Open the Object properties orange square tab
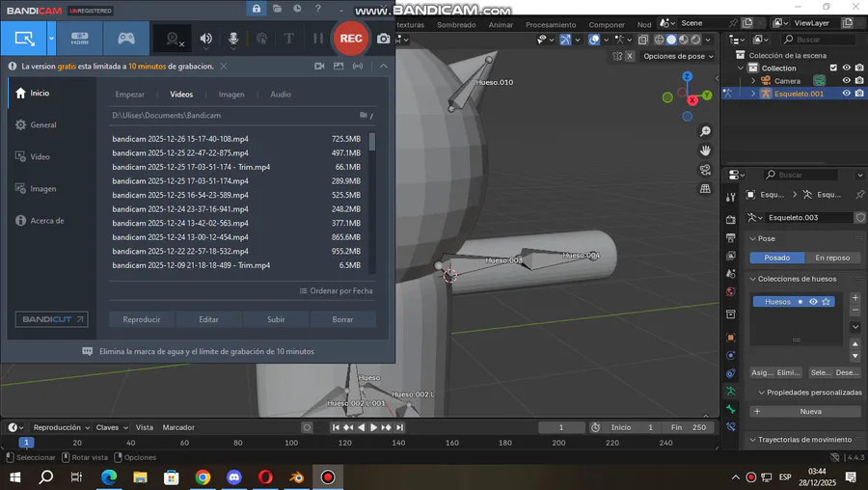Viewport: 868px width, 490px height. [731, 338]
